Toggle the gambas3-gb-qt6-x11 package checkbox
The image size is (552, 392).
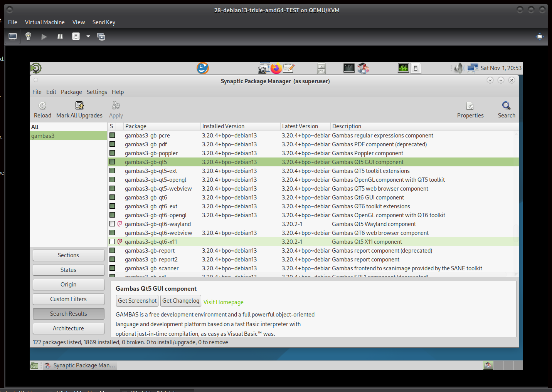[112, 242]
